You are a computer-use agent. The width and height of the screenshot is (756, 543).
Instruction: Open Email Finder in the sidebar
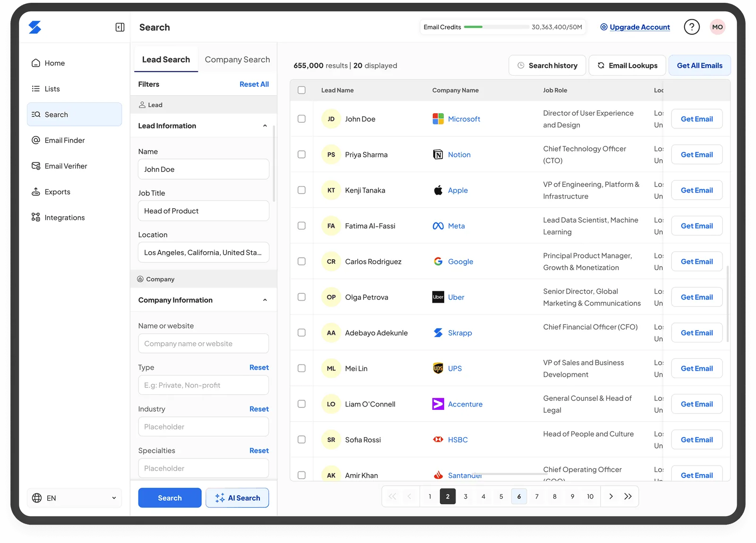coord(74,140)
